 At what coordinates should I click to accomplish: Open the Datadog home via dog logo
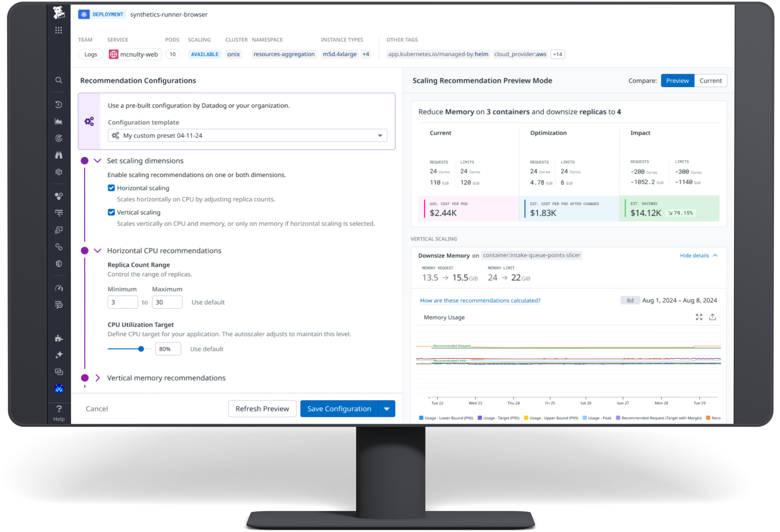tap(58, 12)
